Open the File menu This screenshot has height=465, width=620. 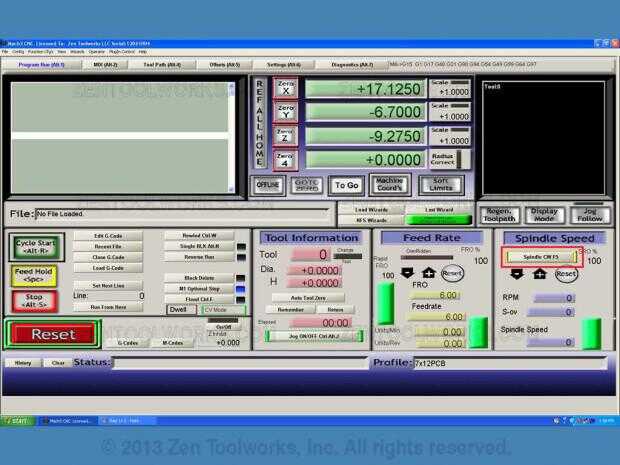(x=5, y=52)
